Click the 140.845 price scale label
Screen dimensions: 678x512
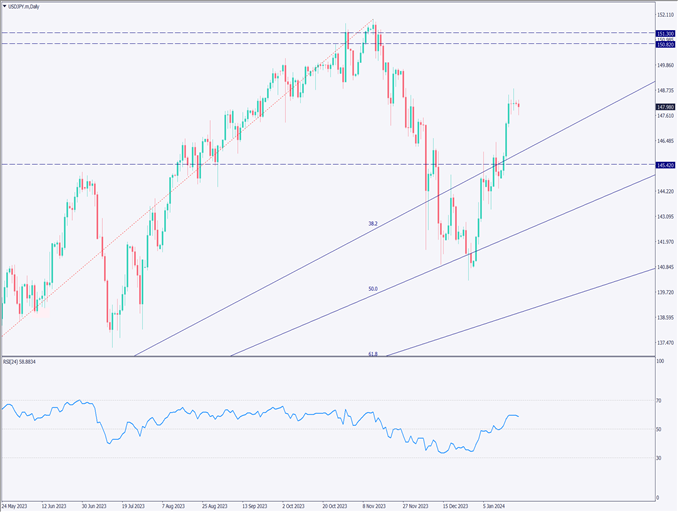(666, 267)
